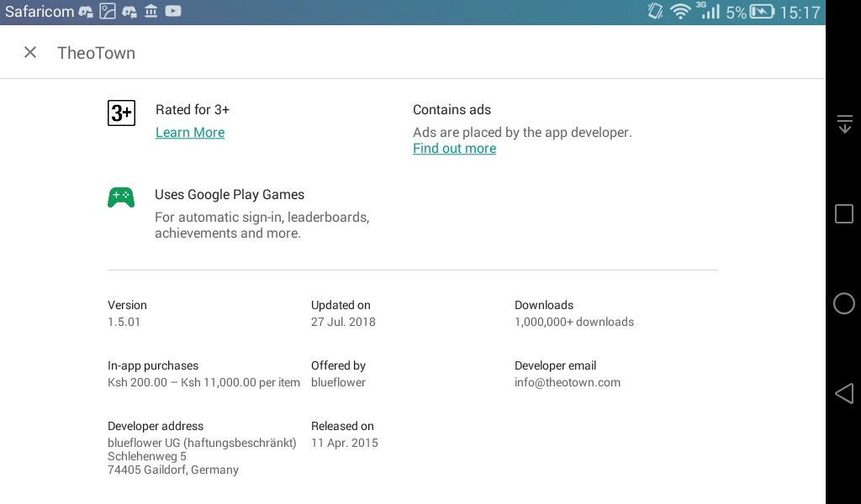The height and width of the screenshot is (504, 861).
Task: Tap the Developer email label
Action: (555, 365)
